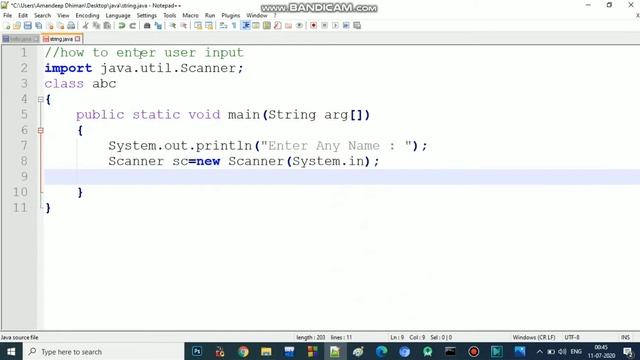The width and height of the screenshot is (640, 360).
Task: Open the Language menu
Action: point(118,16)
